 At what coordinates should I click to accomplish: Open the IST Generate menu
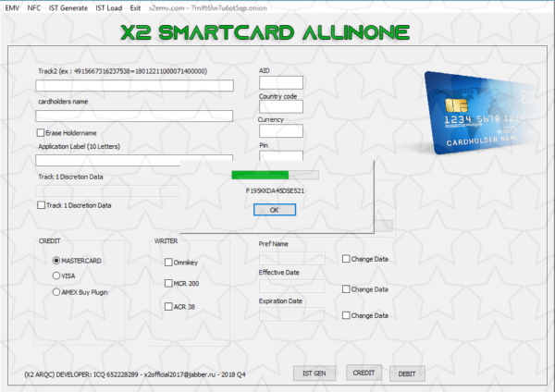pyautogui.click(x=68, y=7)
